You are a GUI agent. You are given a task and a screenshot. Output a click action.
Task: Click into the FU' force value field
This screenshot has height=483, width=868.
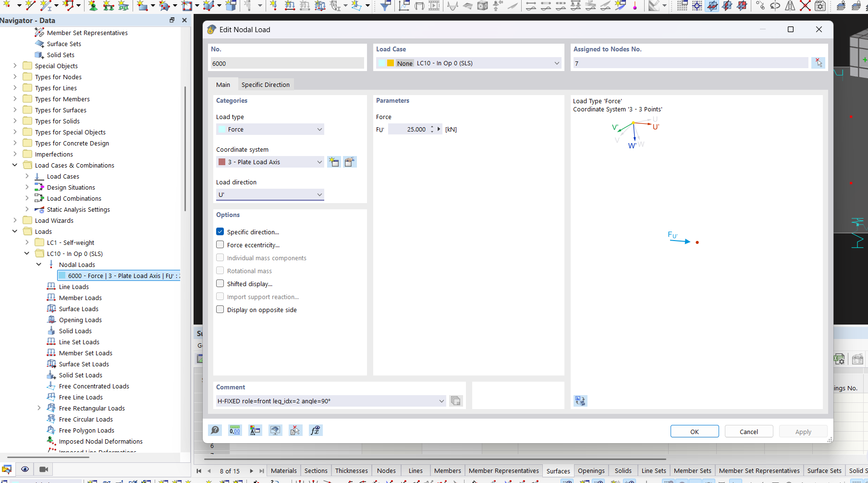pos(408,130)
